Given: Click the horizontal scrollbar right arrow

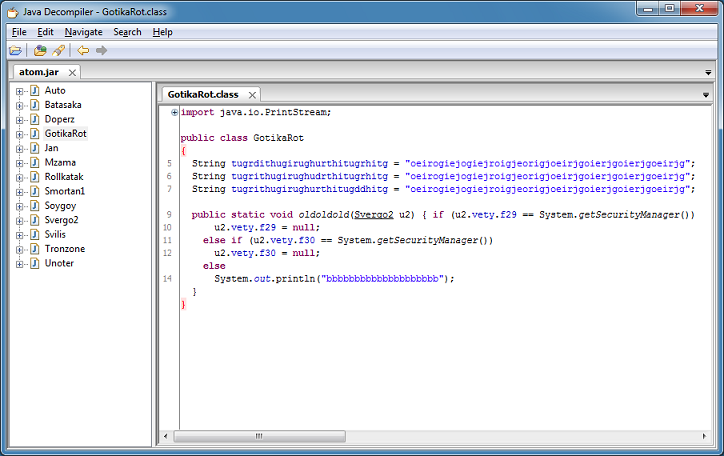Looking at the screenshot, I should tap(704, 436).
